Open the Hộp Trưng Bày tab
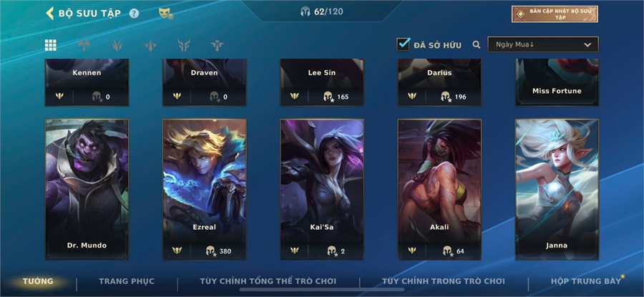 click(585, 281)
